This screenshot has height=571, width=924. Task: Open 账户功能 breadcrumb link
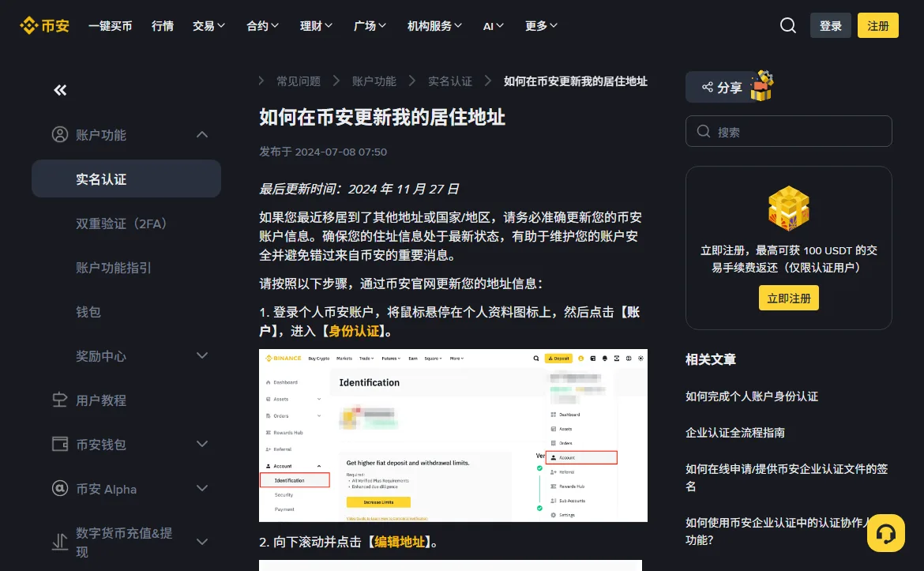coord(374,81)
